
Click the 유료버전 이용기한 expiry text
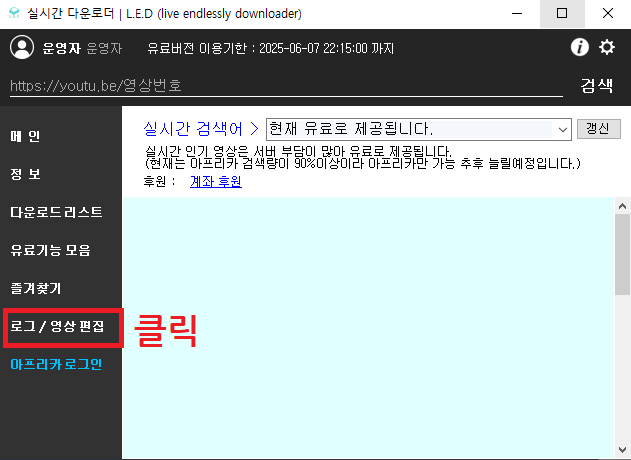270,48
